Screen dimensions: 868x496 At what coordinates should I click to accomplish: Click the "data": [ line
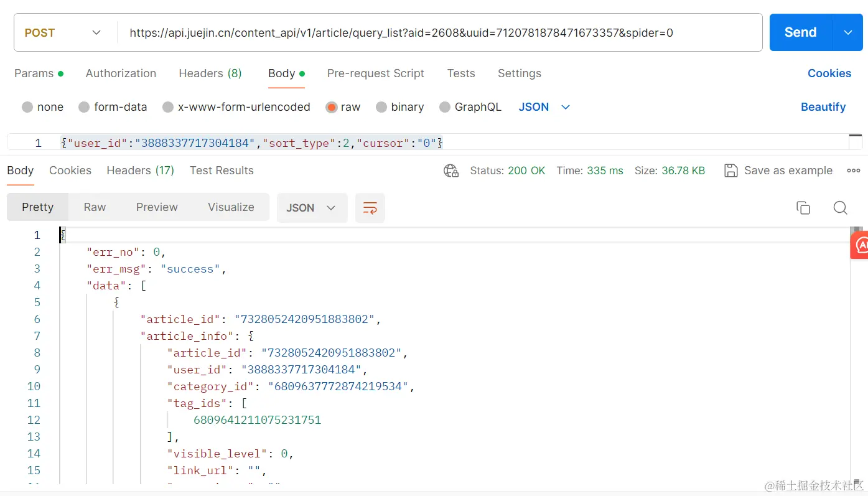click(116, 286)
